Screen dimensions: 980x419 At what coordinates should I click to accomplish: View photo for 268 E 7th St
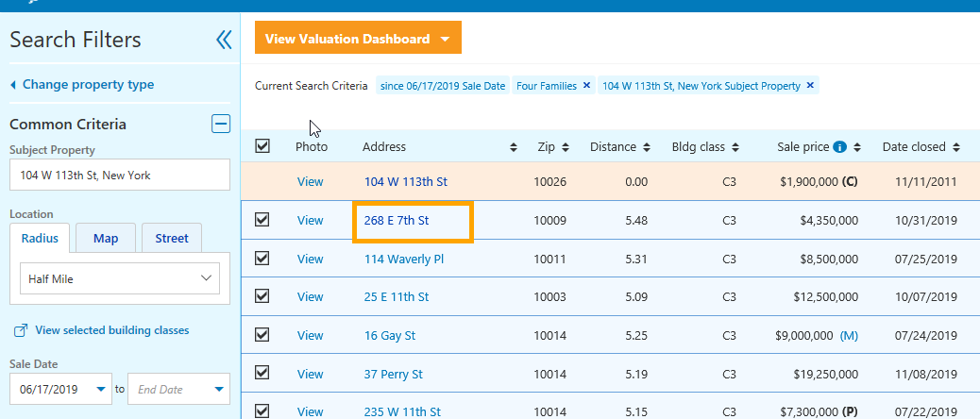310,221
